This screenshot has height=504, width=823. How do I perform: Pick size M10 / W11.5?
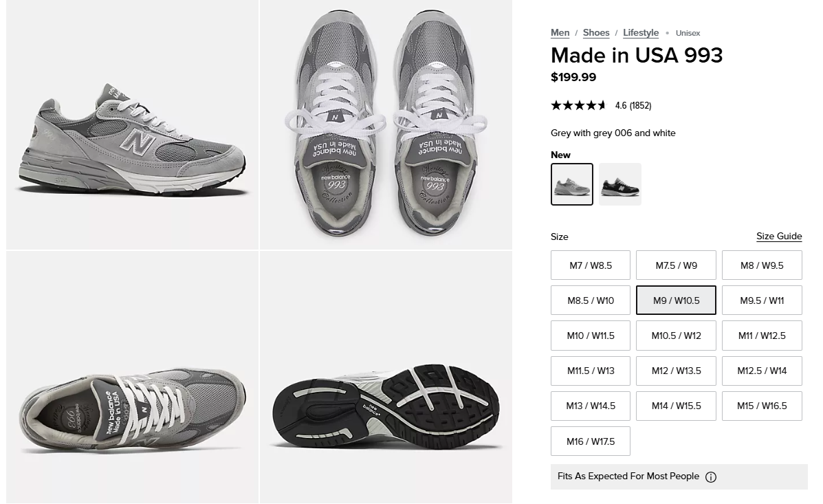591,336
